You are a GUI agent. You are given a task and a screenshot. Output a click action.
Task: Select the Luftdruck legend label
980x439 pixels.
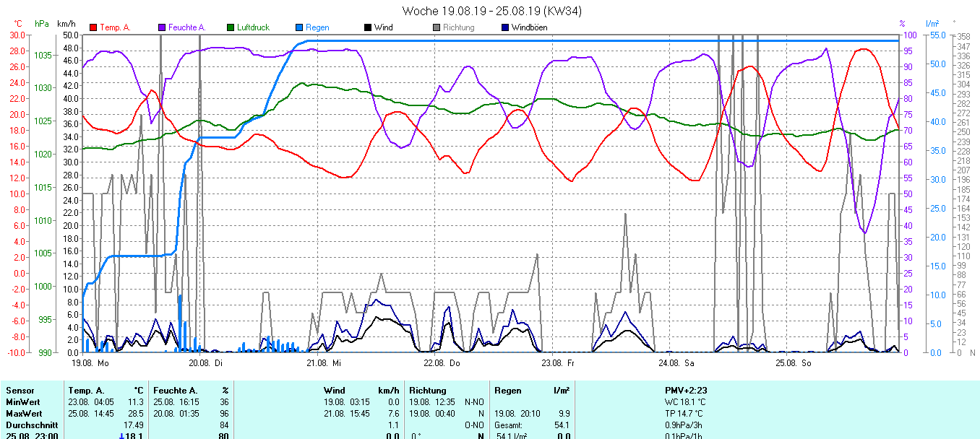tap(253, 27)
